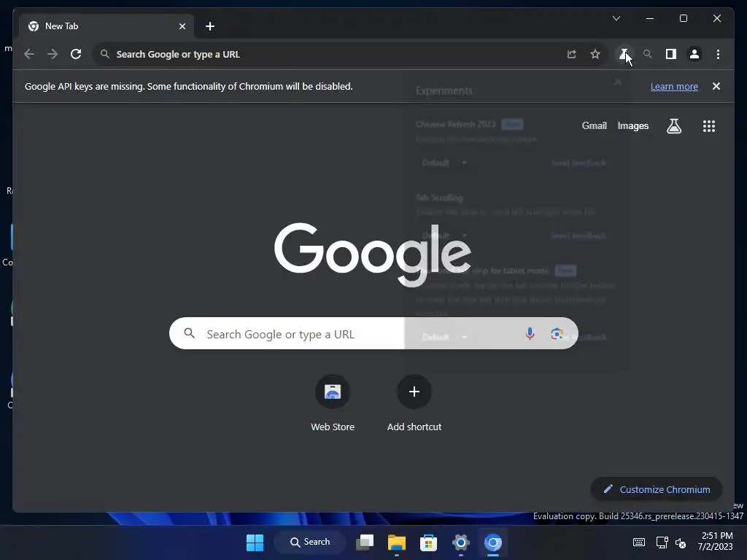The height and width of the screenshot is (560, 747).
Task: Go forward using the browser's forward arrow
Action: [53, 54]
